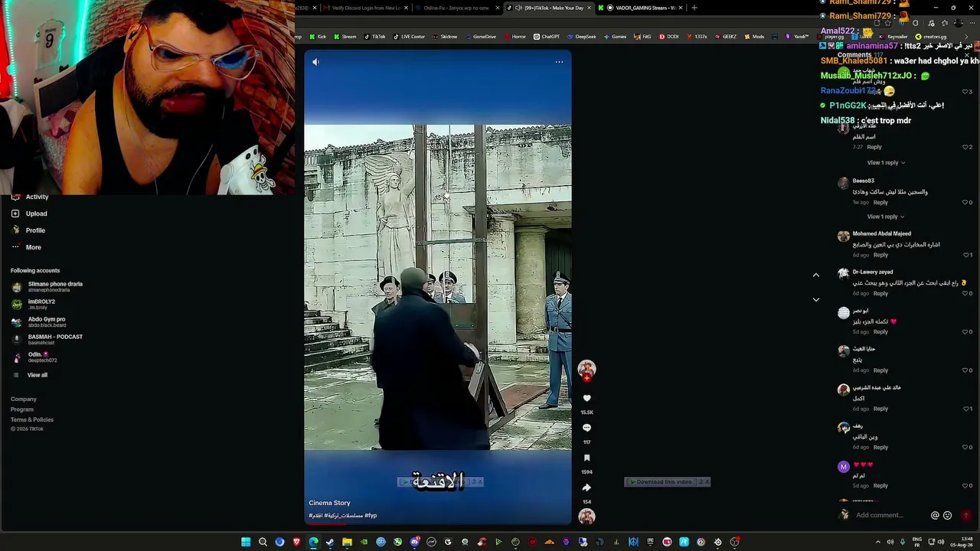The image size is (980, 551).
Task: Open a new browser tab
Action: pyautogui.click(x=694, y=8)
